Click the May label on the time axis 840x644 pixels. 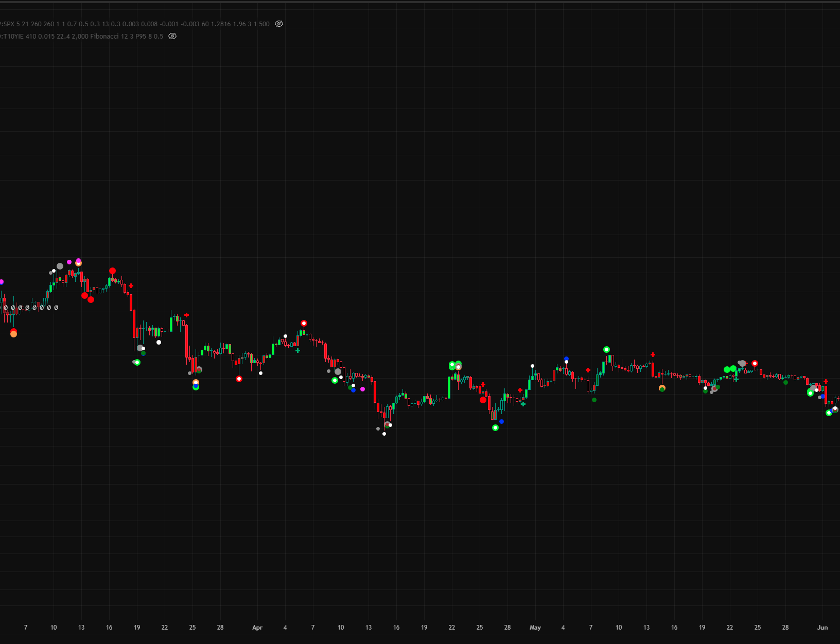click(535, 628)
